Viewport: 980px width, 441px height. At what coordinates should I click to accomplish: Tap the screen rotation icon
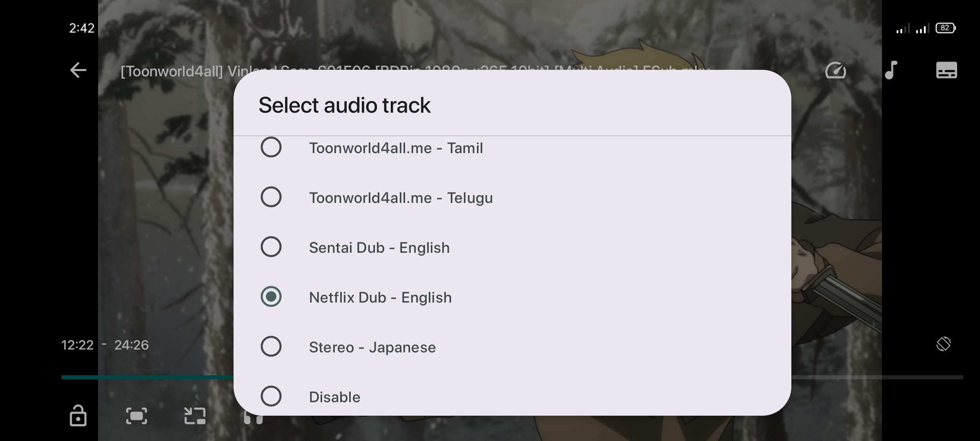click(x=943, y=344)
